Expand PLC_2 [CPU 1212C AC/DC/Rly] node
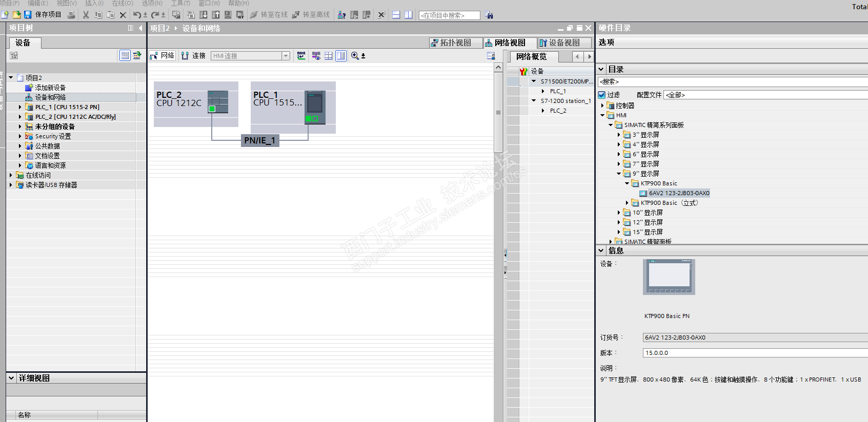 20,117
